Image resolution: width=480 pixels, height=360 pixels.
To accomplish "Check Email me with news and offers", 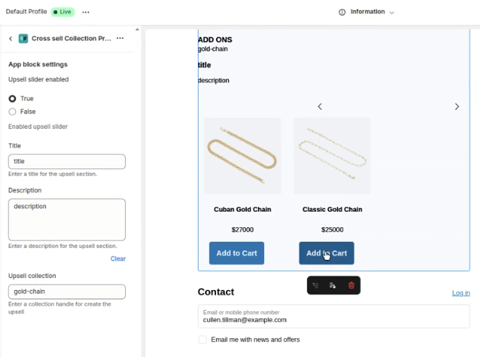I will (202, 340).
